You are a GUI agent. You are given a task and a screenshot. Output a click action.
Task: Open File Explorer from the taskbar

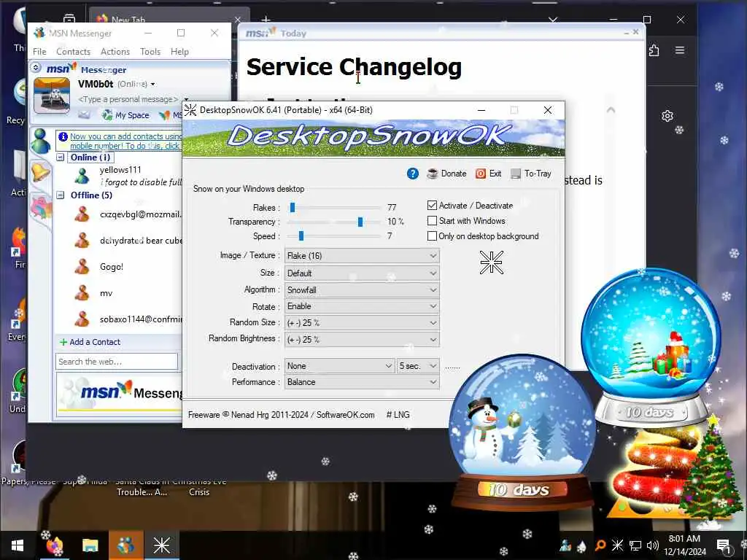[x=90, y=545]
